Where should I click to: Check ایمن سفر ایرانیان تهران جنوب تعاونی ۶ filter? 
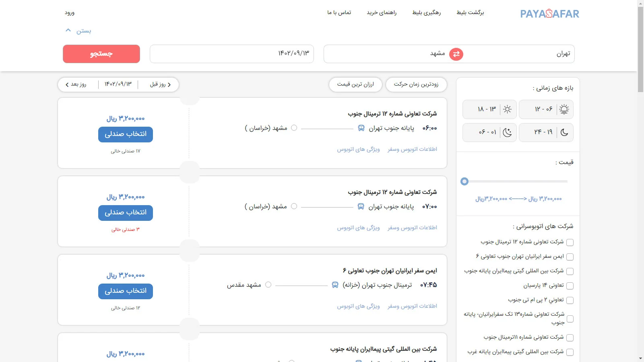pyautogui.click(x=570, y=257)
